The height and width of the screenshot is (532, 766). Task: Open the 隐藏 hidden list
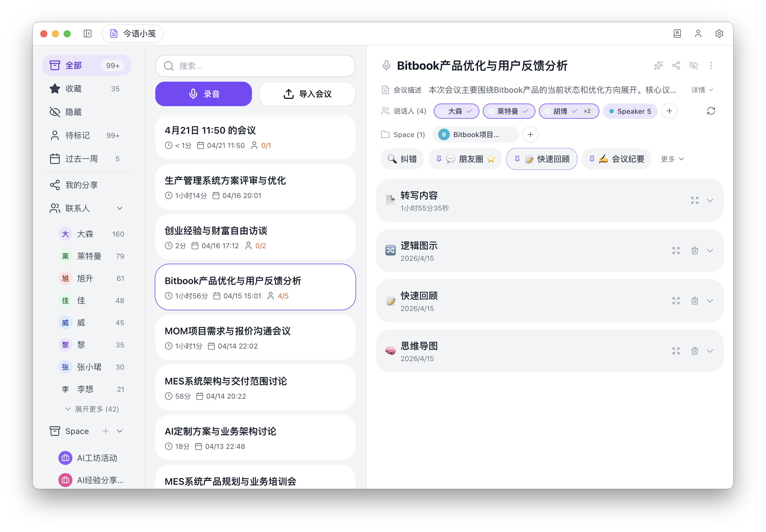click(x=87, y=112)
